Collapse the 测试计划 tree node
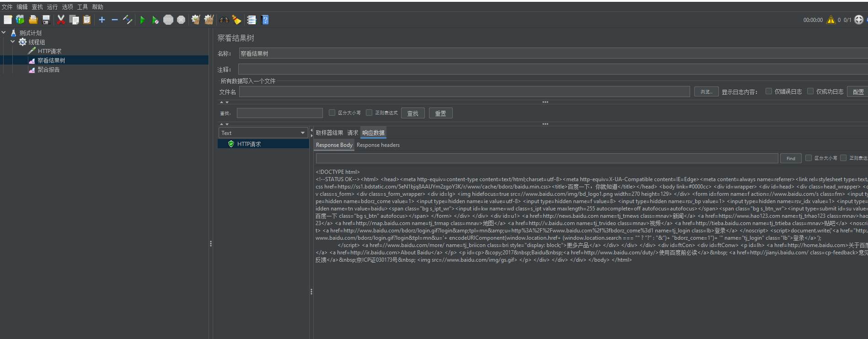The image size is (868, 339). point(4,32)
